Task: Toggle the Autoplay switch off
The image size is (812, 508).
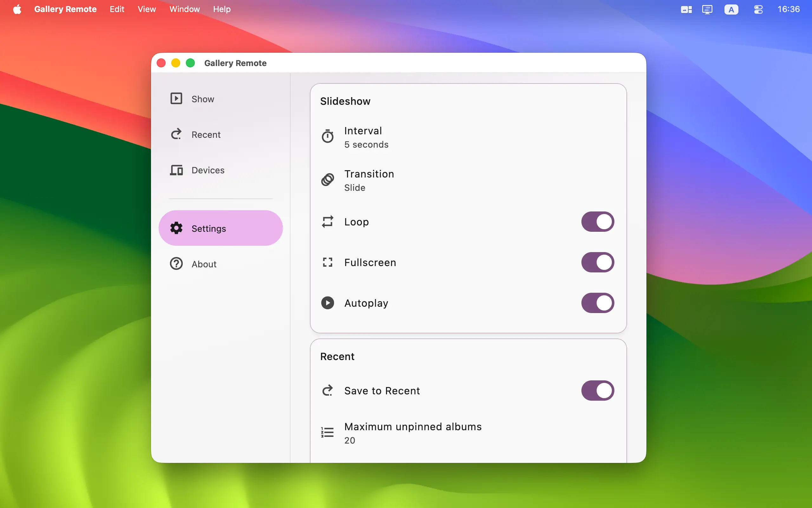Action: click(598, 303)
